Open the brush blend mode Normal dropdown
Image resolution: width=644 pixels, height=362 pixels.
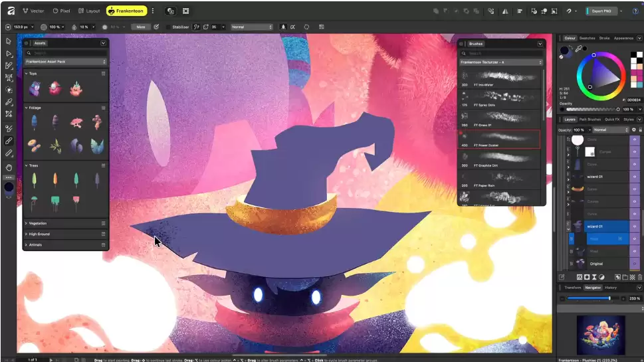click(x=252, y=27)
